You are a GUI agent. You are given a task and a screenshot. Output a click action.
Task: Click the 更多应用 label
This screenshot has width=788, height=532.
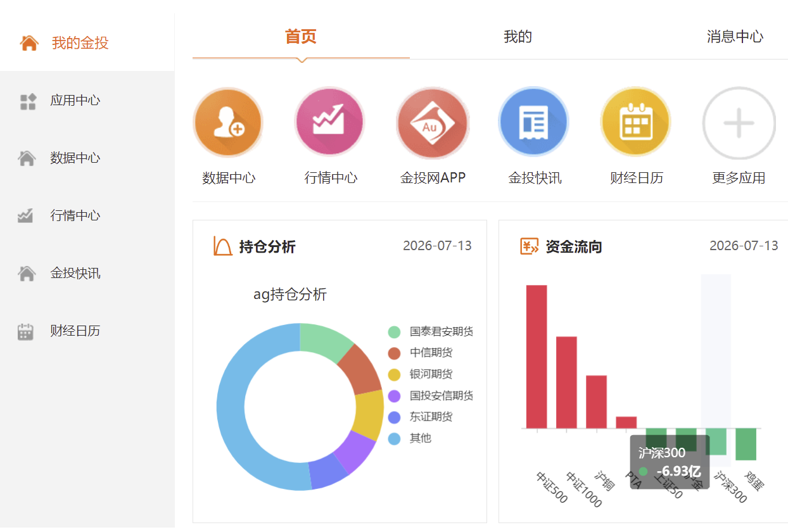[739, 178]
